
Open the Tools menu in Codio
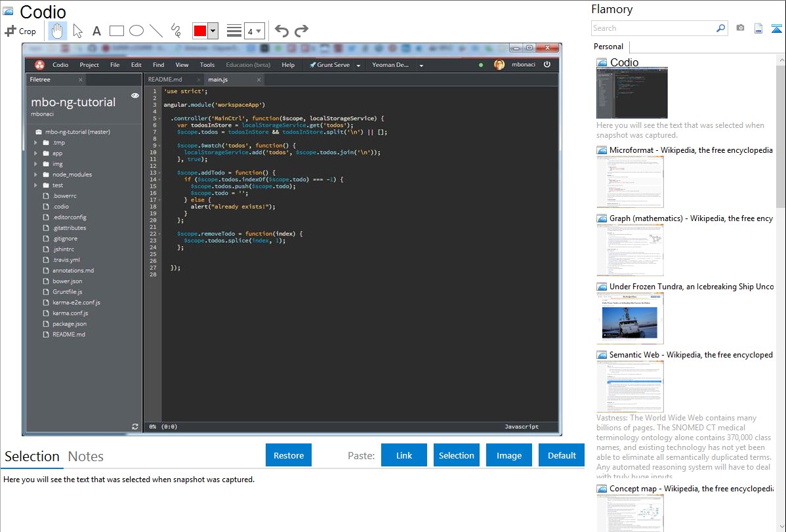[x=207, y=65]
